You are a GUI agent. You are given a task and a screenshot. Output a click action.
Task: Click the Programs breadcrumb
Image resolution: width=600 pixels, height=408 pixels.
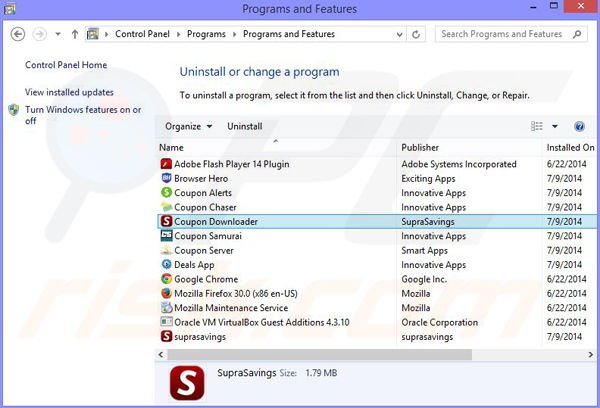coord(206,34)
